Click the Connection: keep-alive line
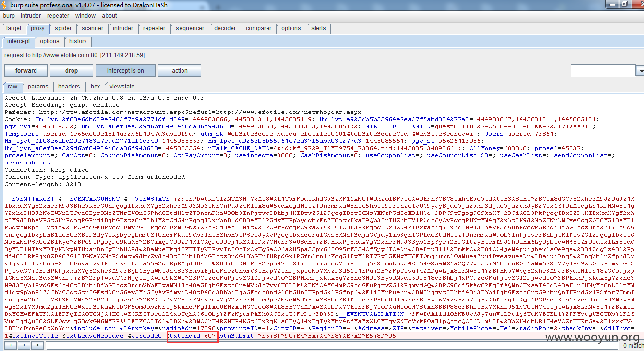Image resolution: width=644 pixels, height=351 pixels. pos(47,170)
